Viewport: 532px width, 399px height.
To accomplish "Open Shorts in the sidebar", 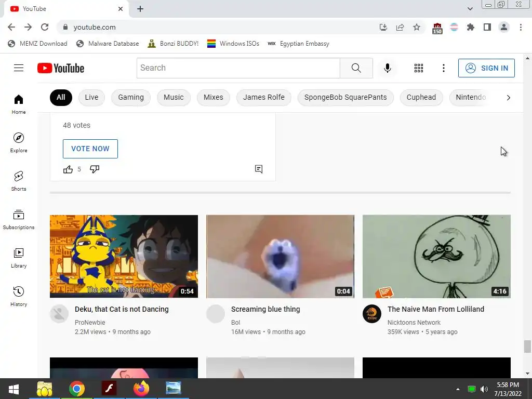I will (x=19, y=181).
